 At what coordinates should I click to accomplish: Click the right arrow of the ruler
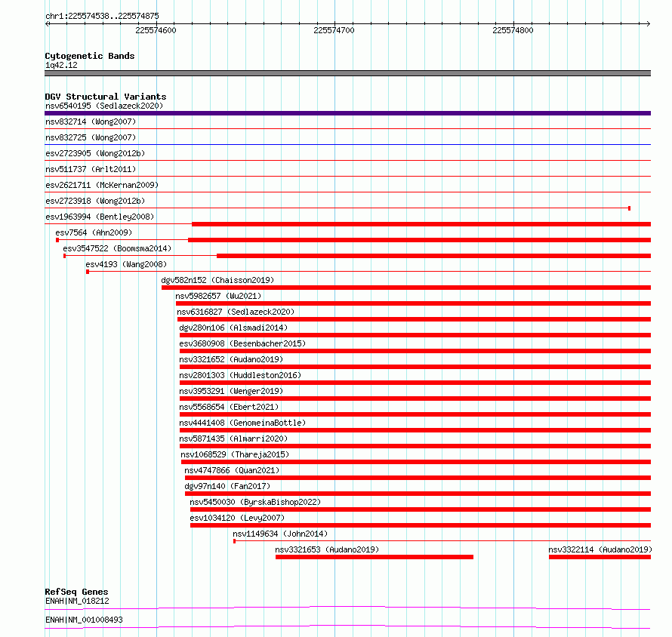pos(649,24)
